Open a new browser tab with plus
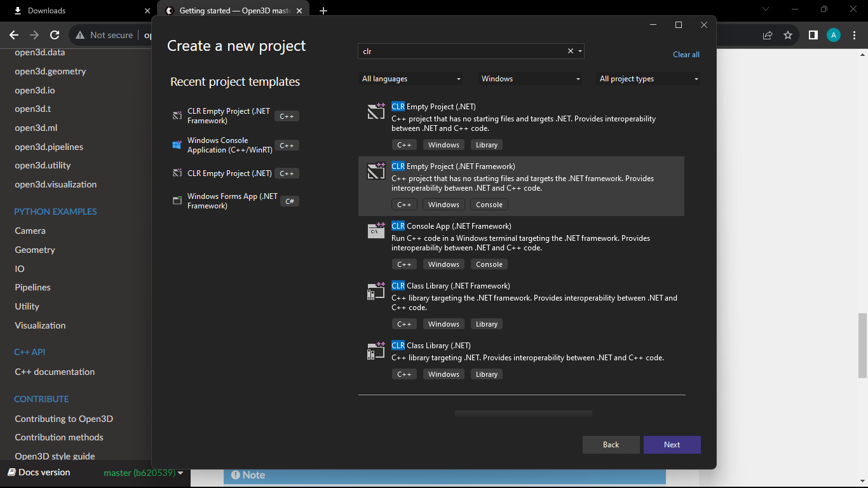Image resolution: width=868 pixels, height=488 pixels. pyautogui.click(x=323, y=11)
